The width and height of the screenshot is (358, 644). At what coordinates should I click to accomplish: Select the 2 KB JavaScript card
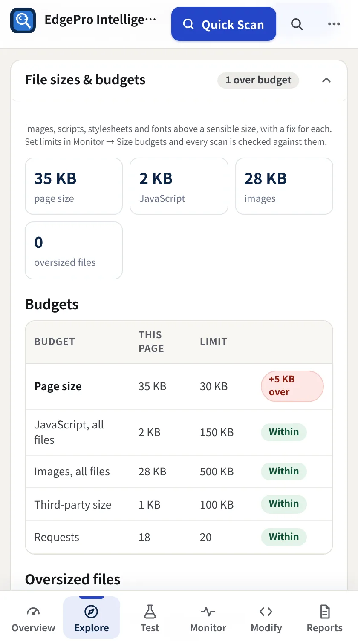(x=179, y=186)
